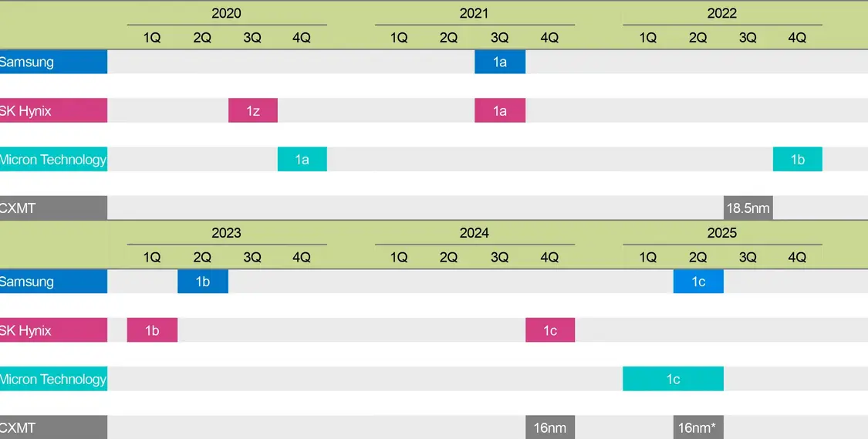Click SK Hynix 1b block in 2023

pos(152,330)
